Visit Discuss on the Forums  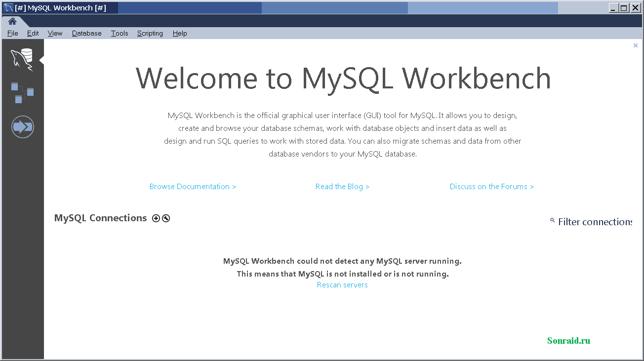tap(491, 186)
